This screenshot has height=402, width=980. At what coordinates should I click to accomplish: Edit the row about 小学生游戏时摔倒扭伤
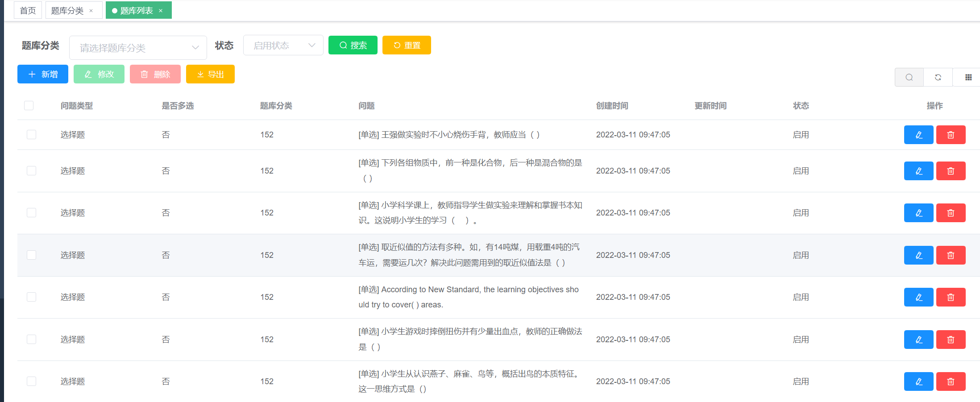pyautogui.click(x=918, y=340)
